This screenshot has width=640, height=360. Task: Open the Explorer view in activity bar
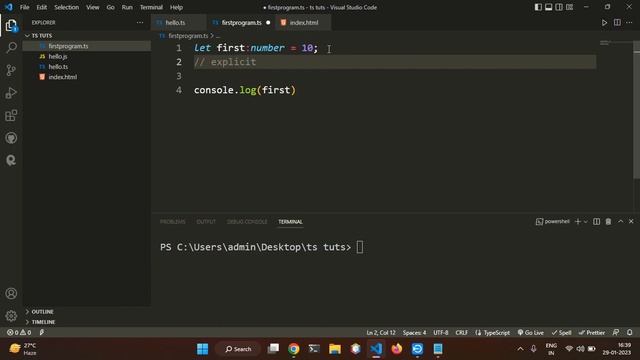pyautogui.click(x=11, y=26)
